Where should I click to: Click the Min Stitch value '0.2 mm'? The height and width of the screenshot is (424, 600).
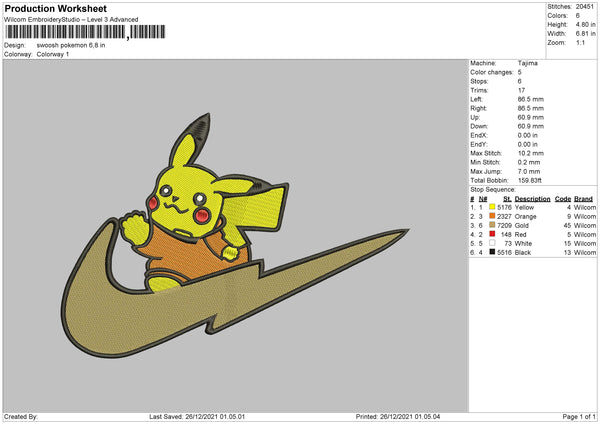point(529,162)
